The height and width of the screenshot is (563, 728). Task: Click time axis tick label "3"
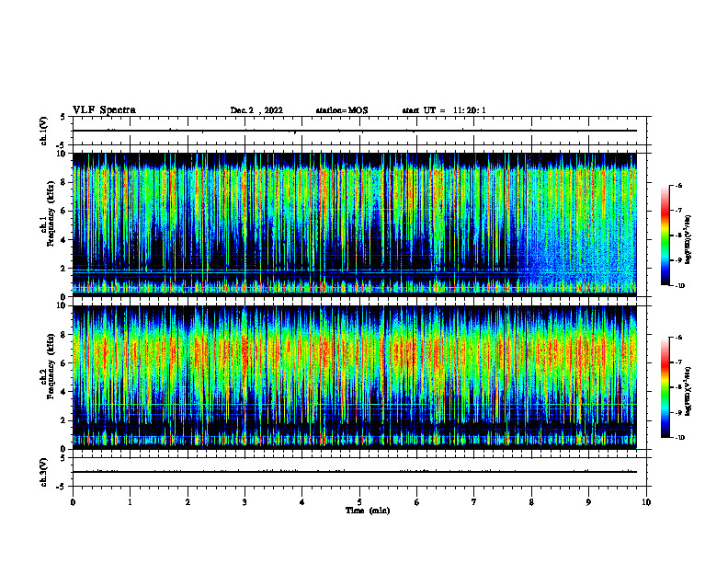coord(245,502)
